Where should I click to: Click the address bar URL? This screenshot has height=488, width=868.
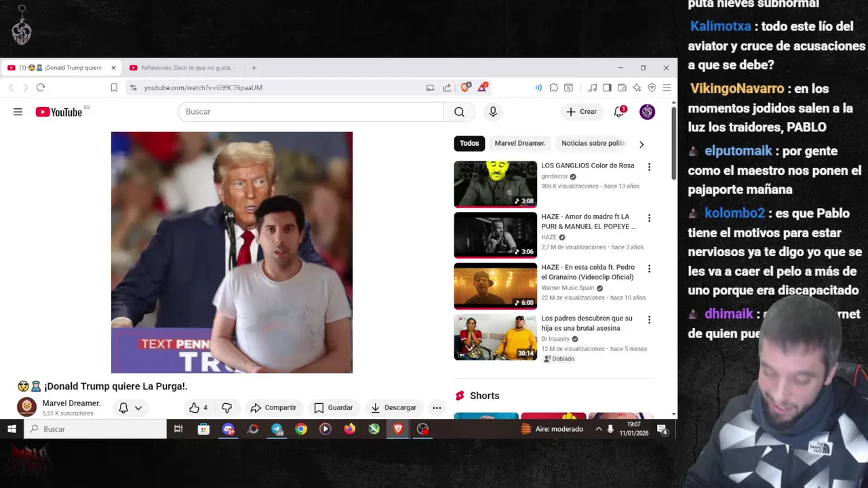pyautogui.click(x=203, y=87)
